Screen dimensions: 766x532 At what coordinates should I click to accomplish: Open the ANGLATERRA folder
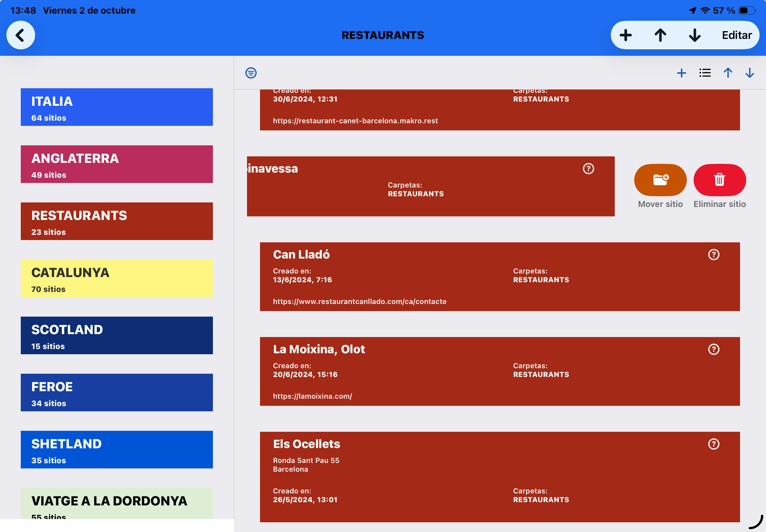coord(117,164)
